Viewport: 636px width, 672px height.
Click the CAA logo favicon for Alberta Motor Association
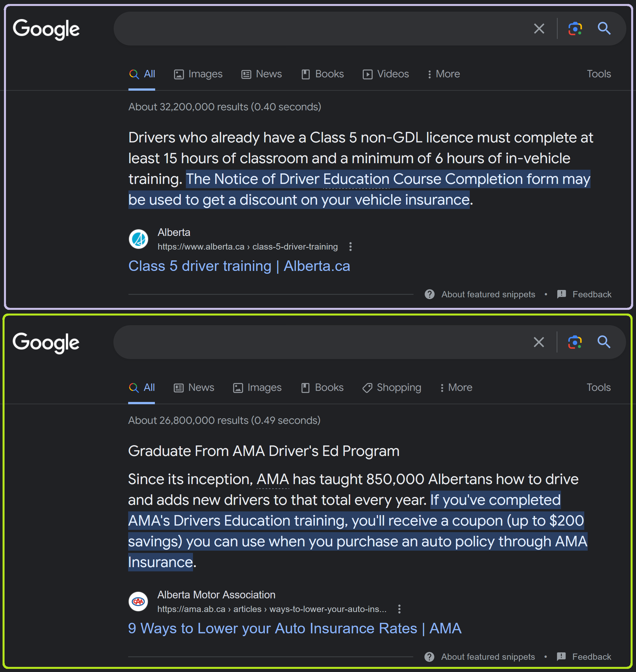click(x=138, y=602)
